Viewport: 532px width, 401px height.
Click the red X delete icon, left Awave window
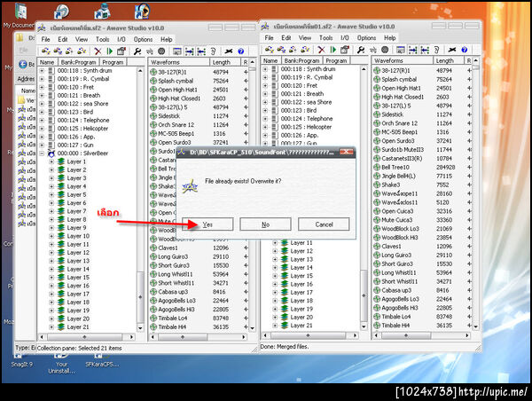point(98,51)
